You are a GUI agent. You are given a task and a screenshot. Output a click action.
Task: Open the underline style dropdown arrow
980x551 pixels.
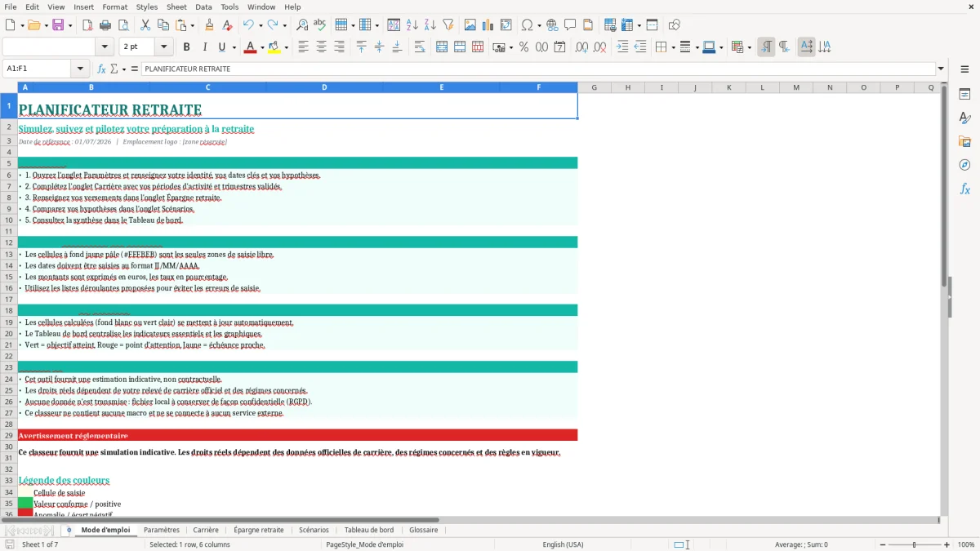(x=234, y=47)
